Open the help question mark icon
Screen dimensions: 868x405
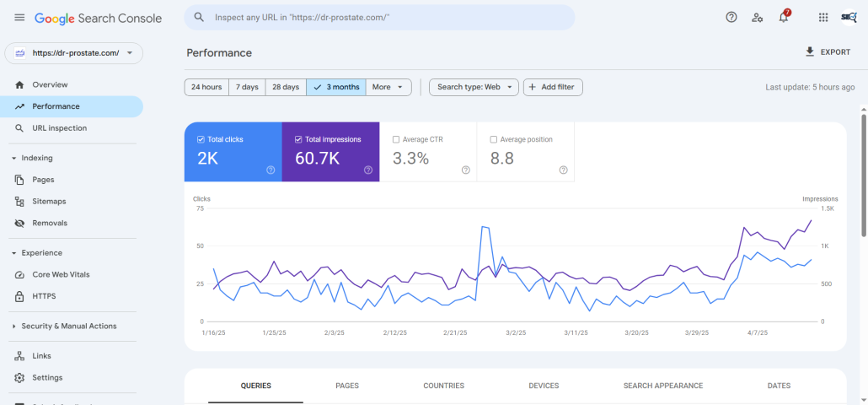731,17
